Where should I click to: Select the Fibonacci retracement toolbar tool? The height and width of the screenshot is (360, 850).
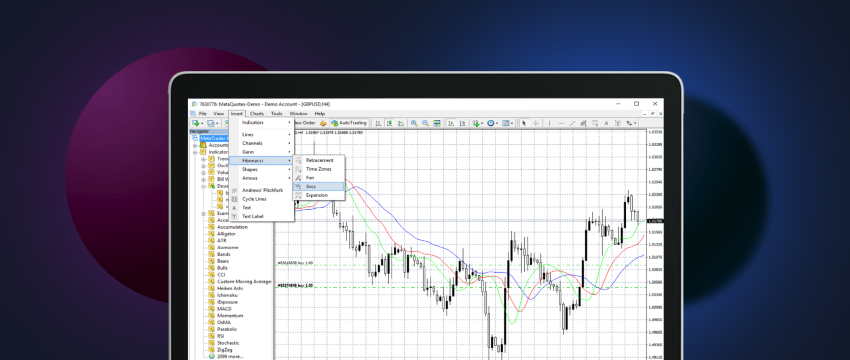595,123
